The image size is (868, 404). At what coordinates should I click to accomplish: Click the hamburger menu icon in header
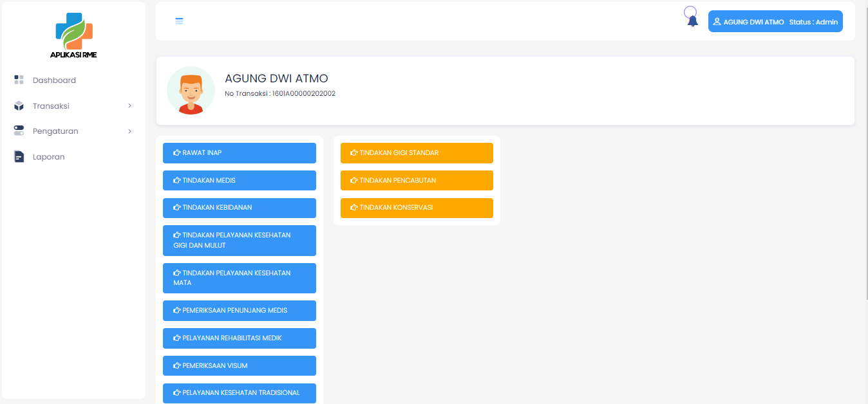pos(180,21)
